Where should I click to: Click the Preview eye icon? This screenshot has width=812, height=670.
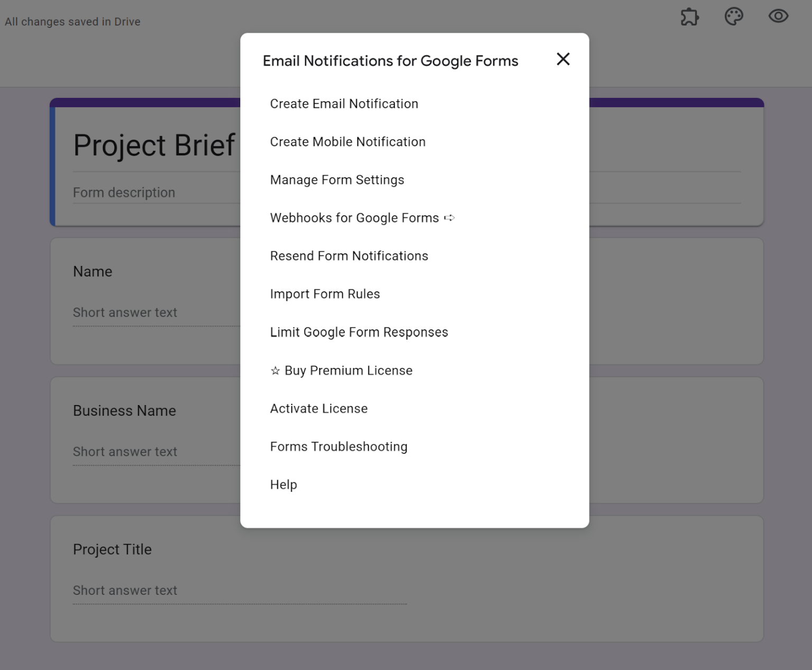pos(778,16)
